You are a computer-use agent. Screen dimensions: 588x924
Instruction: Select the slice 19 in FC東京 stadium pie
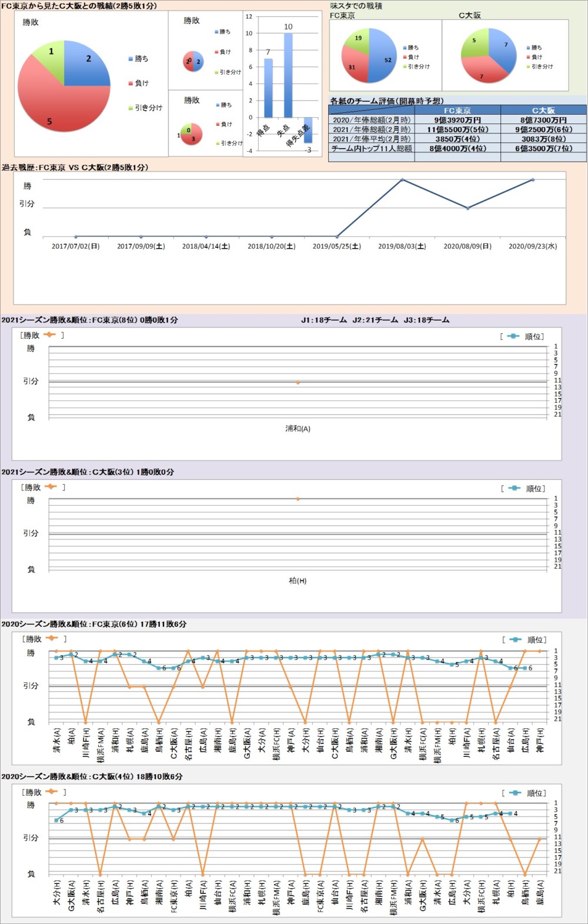tap(358, 40)
